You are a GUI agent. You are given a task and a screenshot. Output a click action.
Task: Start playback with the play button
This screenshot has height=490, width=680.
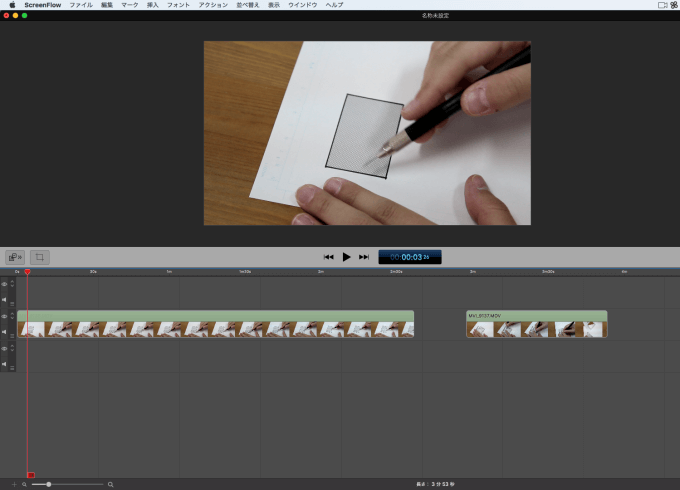coord(346,257)
